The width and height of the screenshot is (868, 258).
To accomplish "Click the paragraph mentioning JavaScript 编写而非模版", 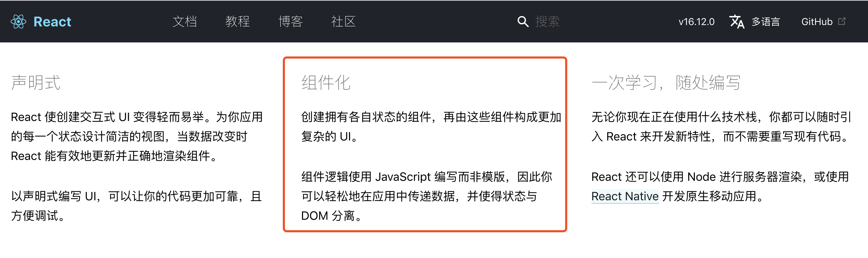I will [427, 196].
